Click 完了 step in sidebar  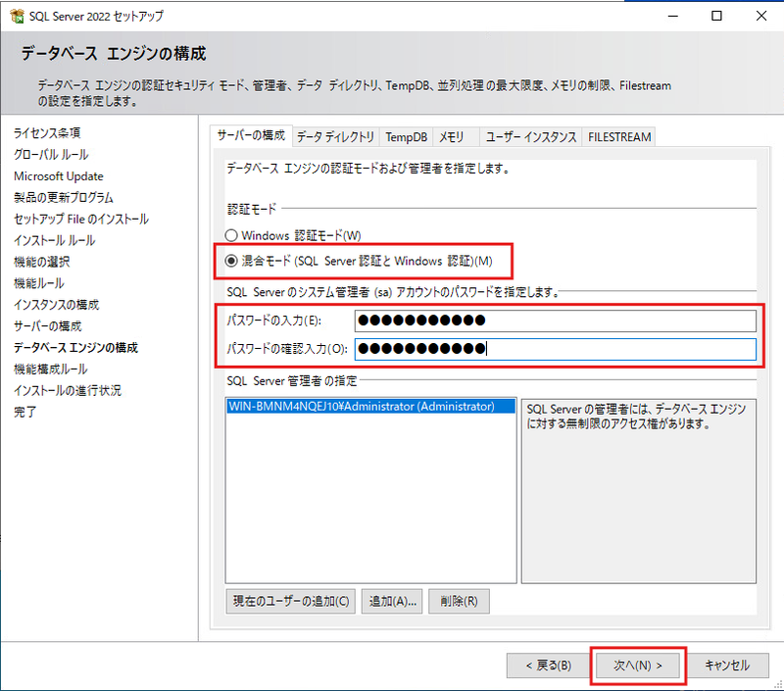point(25,412)
